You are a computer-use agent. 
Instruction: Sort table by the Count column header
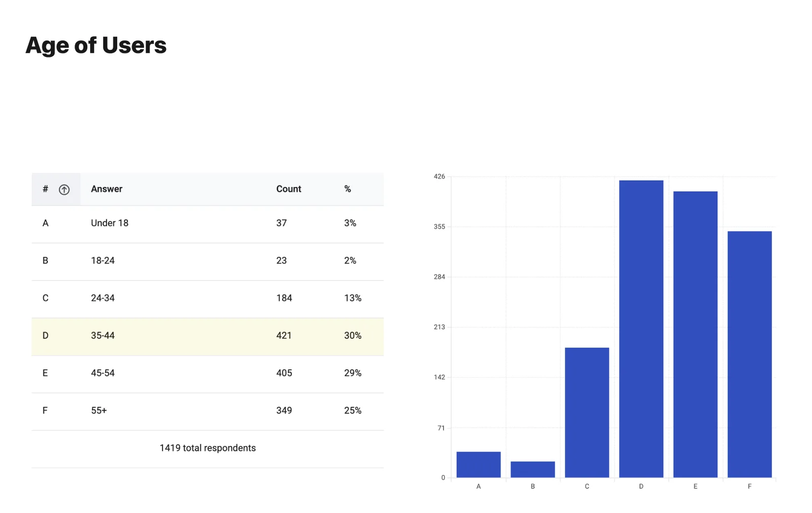point(289,189)
